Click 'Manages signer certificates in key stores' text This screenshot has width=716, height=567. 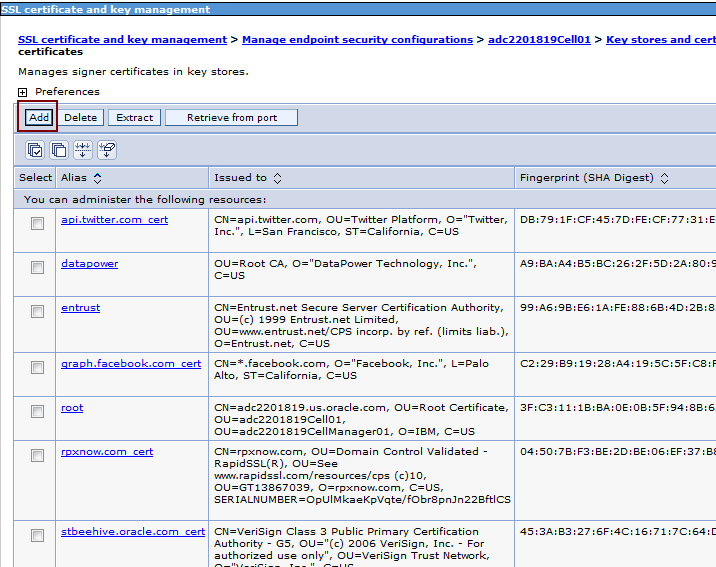[x=133, y=72]
